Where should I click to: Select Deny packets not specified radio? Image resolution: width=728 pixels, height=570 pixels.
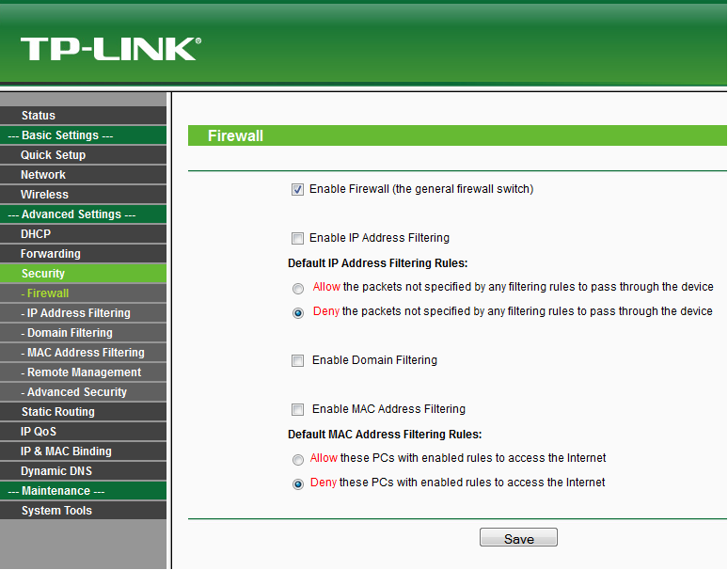pyautogui.click(x=298, y=313)
